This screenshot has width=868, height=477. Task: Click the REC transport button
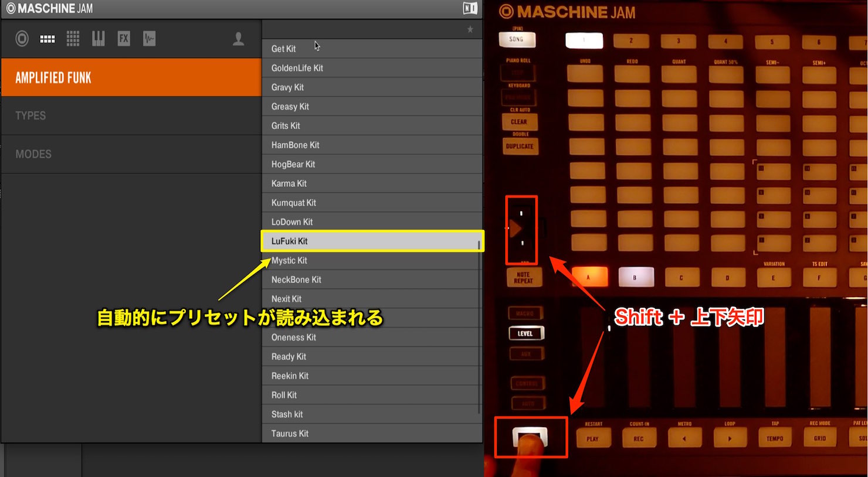pyautogui.click(x=639, y=438)
